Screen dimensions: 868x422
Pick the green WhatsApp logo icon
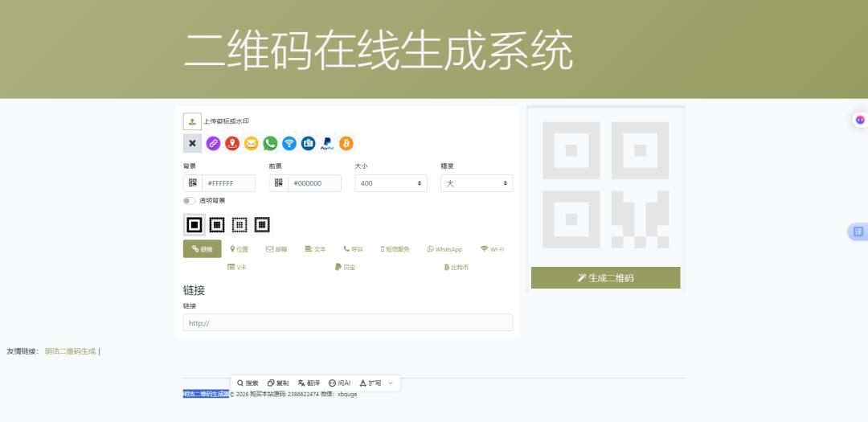(x=270, y=143)
